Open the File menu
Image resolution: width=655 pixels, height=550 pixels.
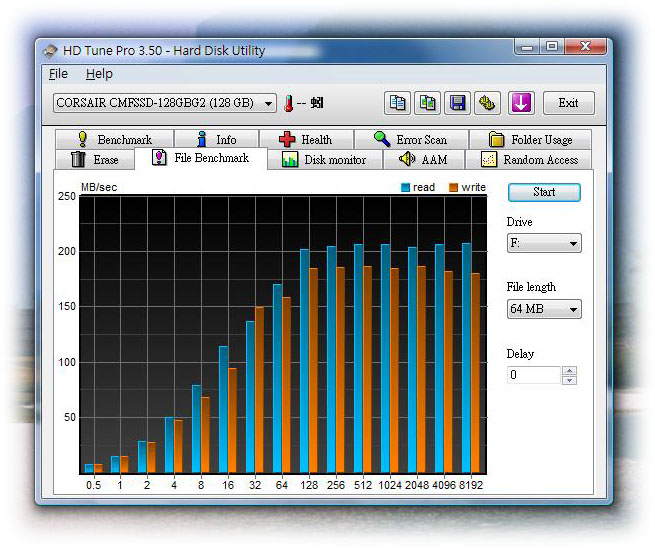[58, 74]
